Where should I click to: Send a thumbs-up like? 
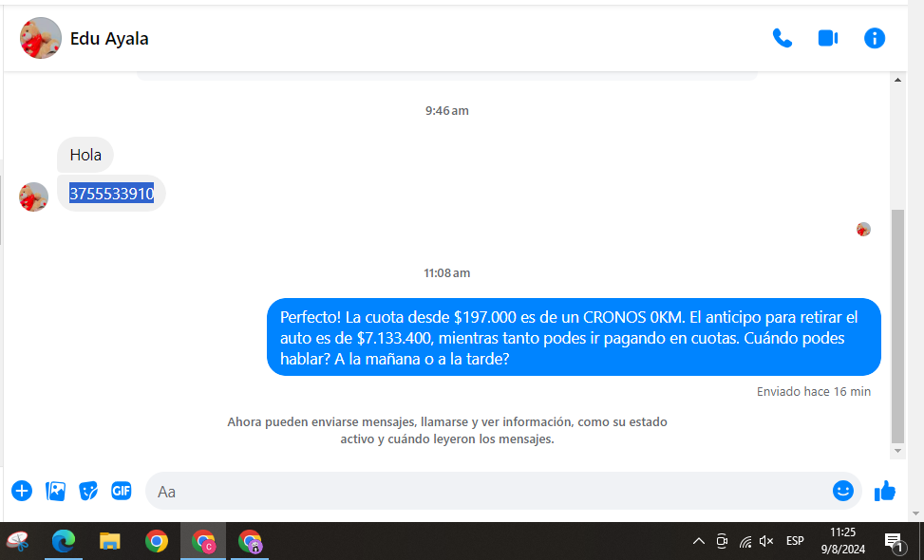point(885,491)
